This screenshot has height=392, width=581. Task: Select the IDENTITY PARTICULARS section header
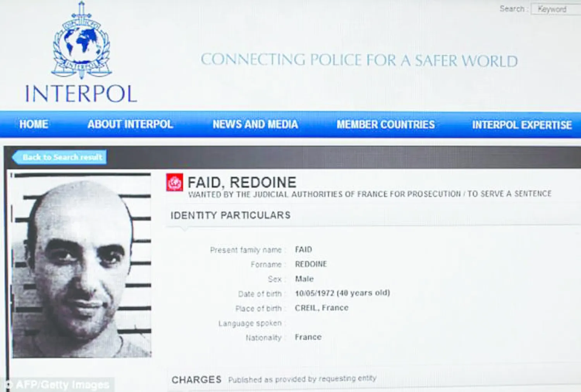230,216
